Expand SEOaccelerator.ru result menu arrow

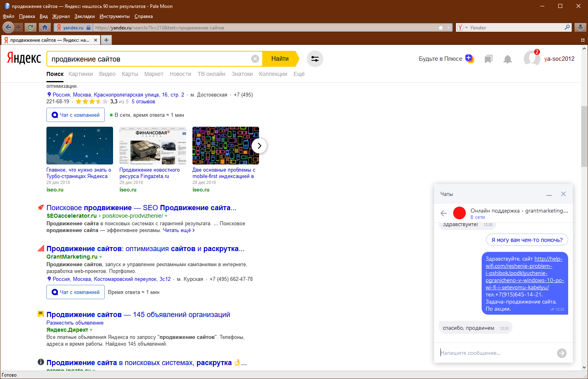(x=166, y=216)
